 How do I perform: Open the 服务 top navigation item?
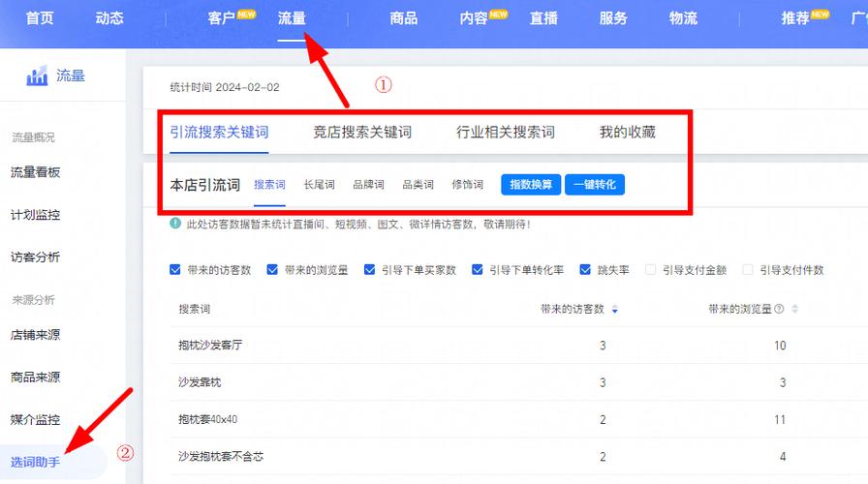pos(613,18)
